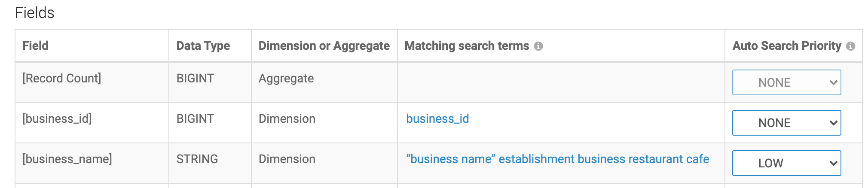This screenshot has width=868, height=188.
Task: Click the Auto Search Priority header text
Action: (x=786, y=46)
